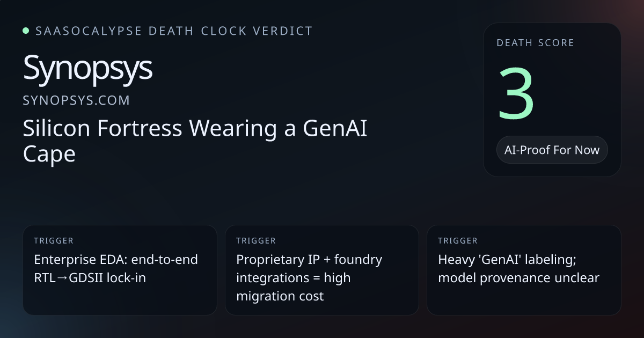Click the TRIGGER label above Heavy 'GenAI'

tap(458, 241)
